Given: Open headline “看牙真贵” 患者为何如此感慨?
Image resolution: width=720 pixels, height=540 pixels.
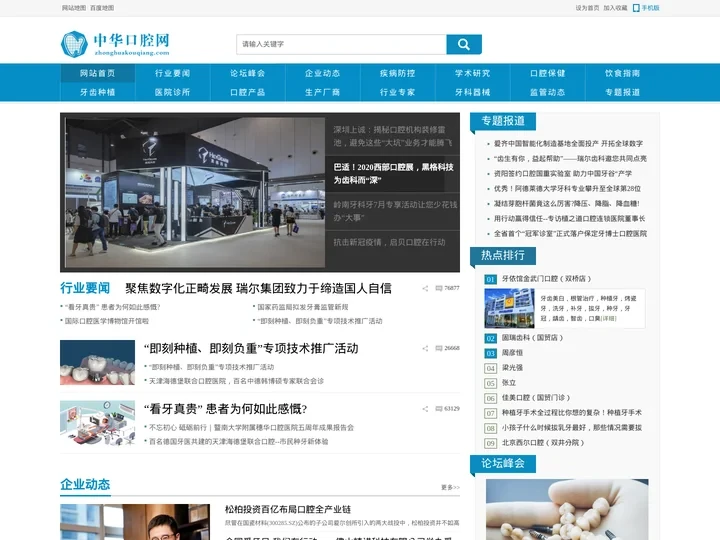Looking at the screenshot, I should (225, 409).
